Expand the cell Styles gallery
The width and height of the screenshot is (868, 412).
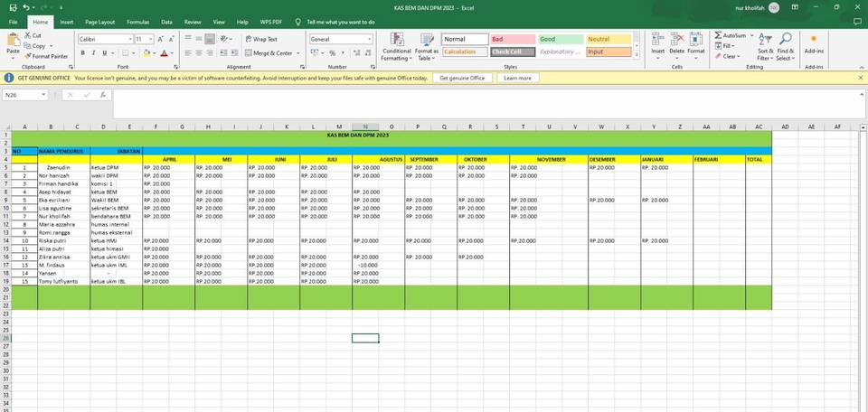tap(637, 55)
